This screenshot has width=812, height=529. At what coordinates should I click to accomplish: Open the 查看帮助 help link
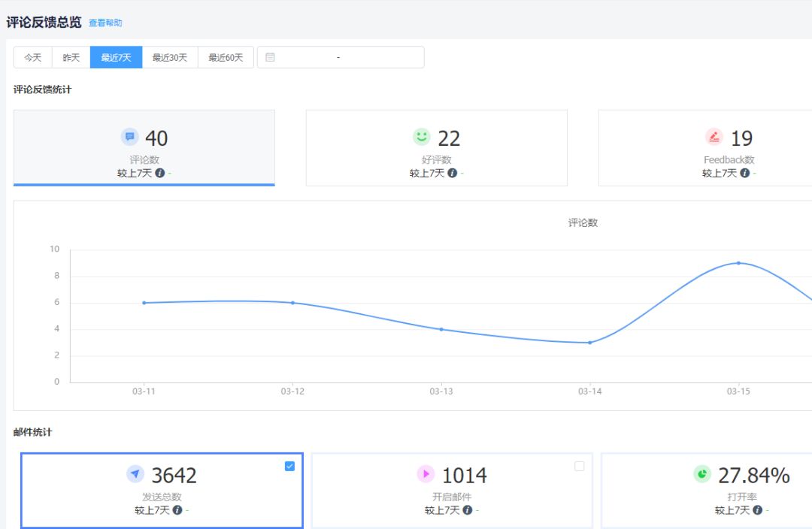(x=105, y=23)
